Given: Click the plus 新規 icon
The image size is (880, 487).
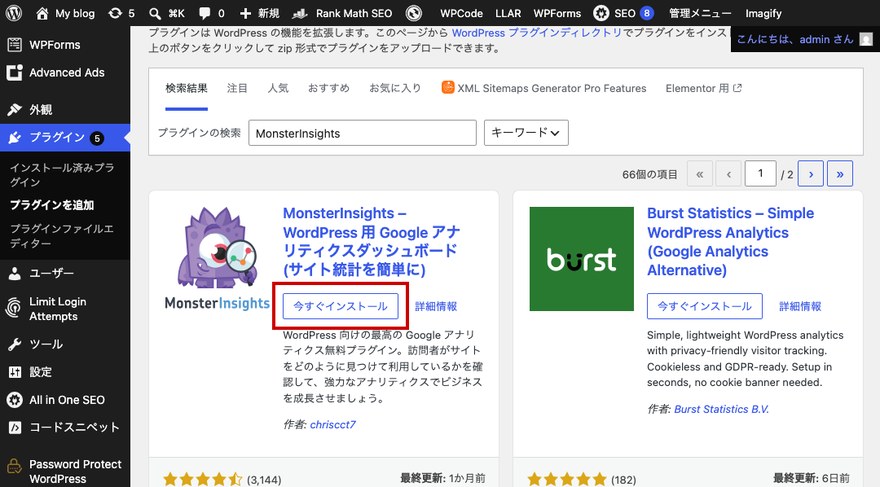Looking at the screenshot, I should [x=245, y=13].
